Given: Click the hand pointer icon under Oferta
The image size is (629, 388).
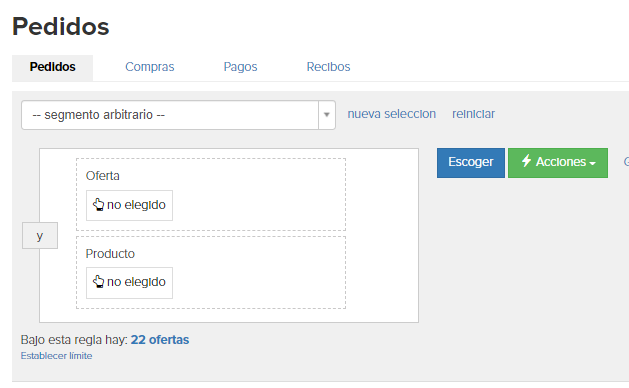Looking at the screenshot, I should coord(98,205).
